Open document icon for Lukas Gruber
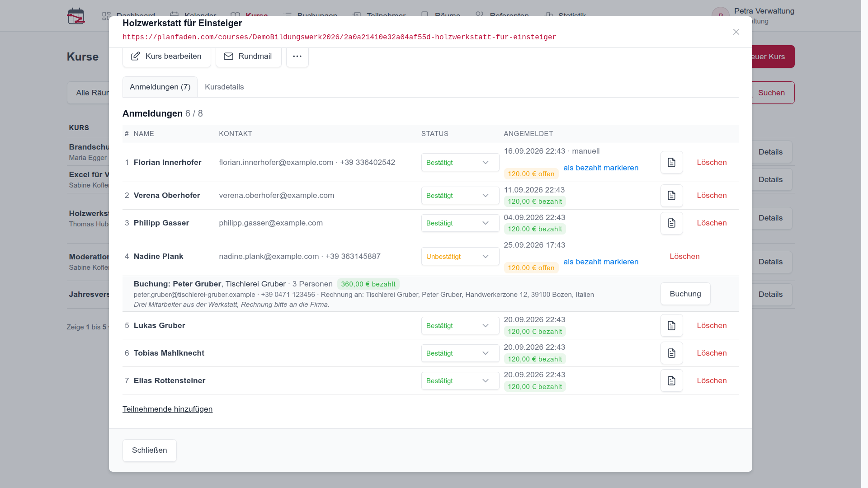The width and height of the screenshot is (868, 488). click(x=671, y=325)
